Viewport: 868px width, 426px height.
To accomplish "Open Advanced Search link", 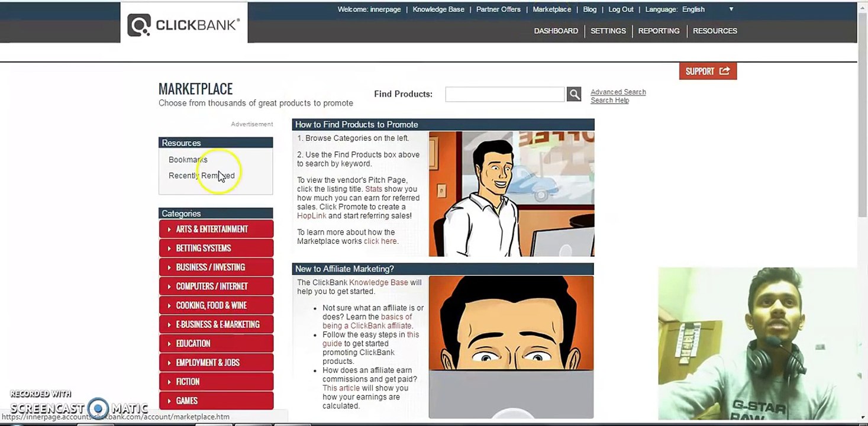I will pyautogui.click(x=618, y=92).
